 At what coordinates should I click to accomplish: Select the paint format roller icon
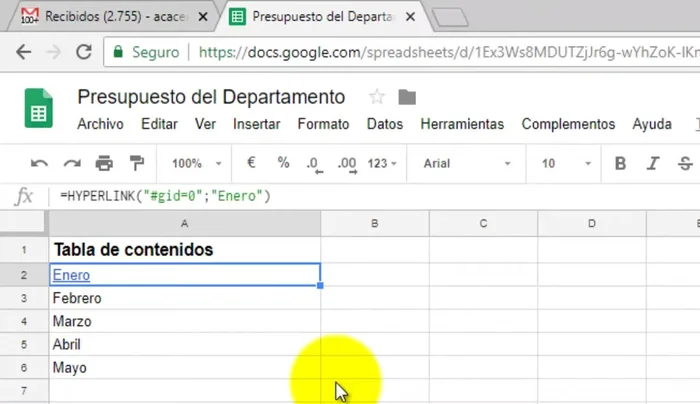click(x=137, y=163)
